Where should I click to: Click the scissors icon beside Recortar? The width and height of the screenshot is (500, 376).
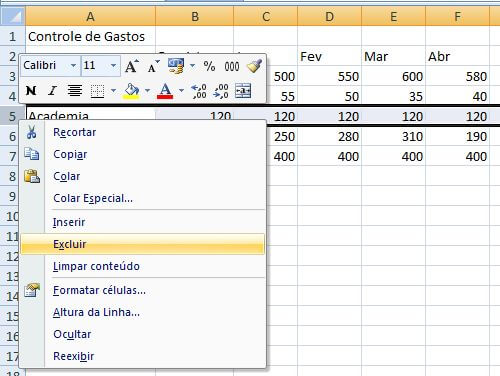[32, 132]
